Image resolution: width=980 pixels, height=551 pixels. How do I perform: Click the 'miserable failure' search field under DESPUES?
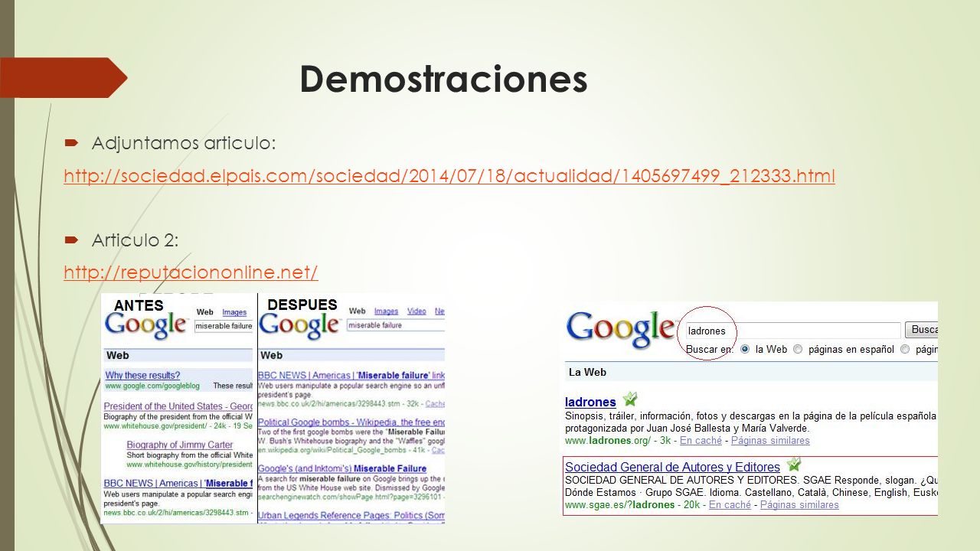click(396, 325)
